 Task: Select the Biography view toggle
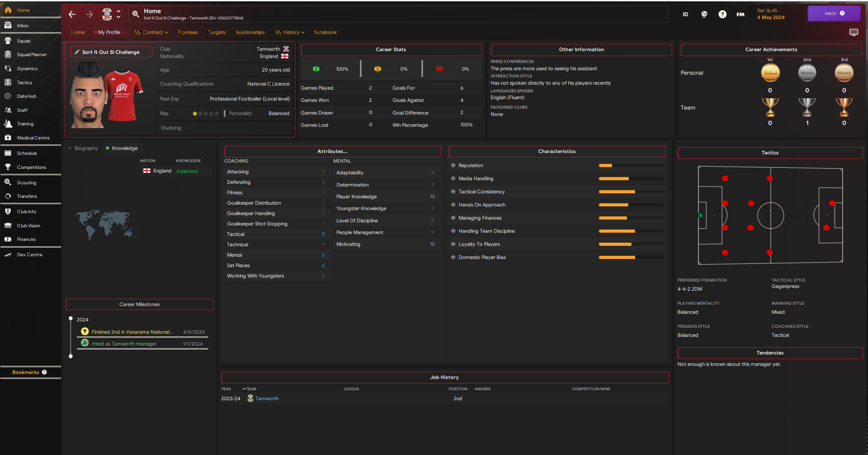(x=83, y=148)
